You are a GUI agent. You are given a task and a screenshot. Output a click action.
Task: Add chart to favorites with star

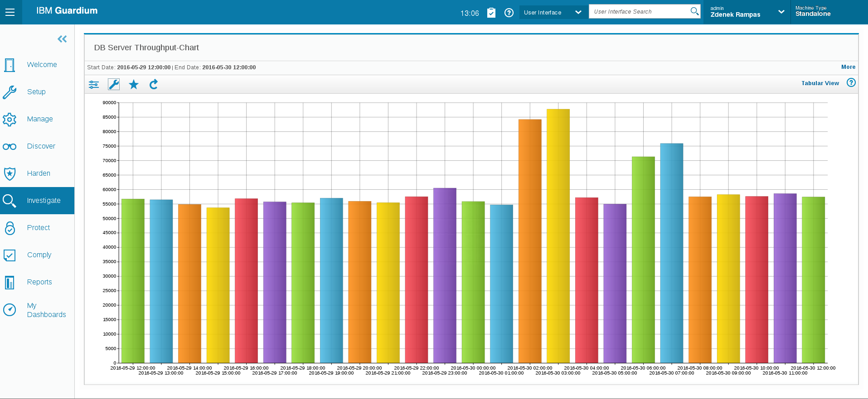(134, 84)
